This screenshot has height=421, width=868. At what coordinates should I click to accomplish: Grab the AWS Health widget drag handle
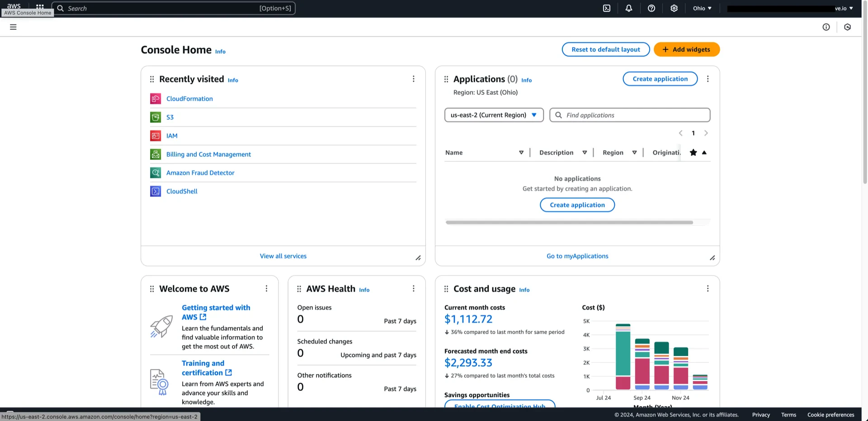click(x=299, y=289)
